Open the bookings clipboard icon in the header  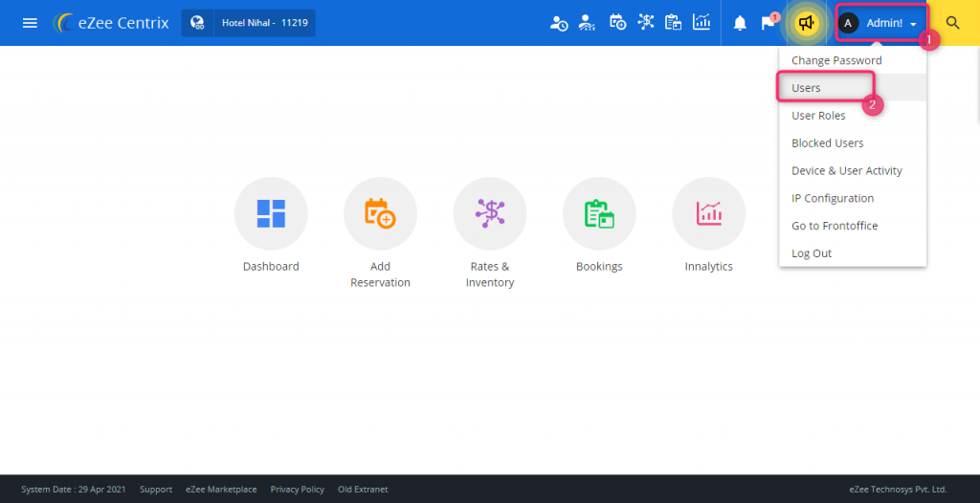(673, 23)
